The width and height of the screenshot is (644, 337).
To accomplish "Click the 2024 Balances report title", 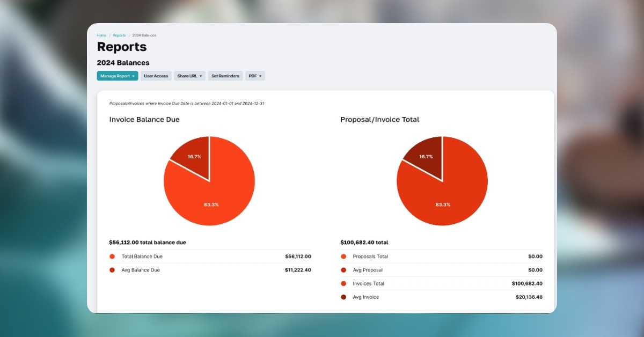I will [x=123, y=63].
